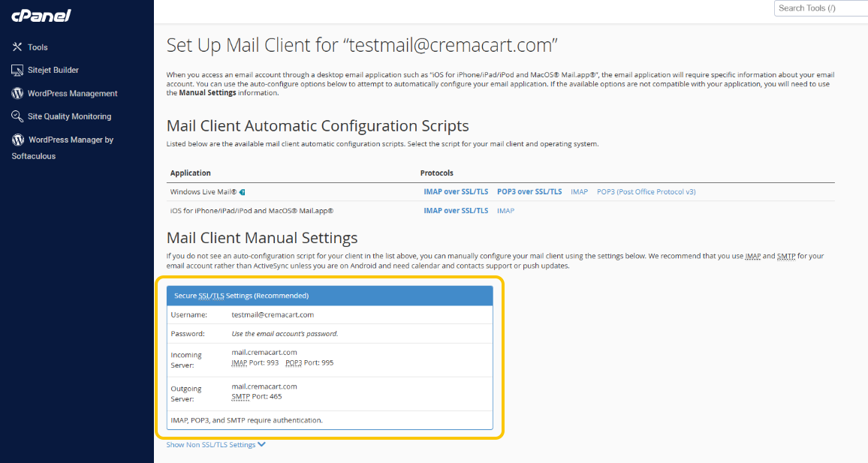Click incoming server mail.cremacart.com

pos(264,353)
